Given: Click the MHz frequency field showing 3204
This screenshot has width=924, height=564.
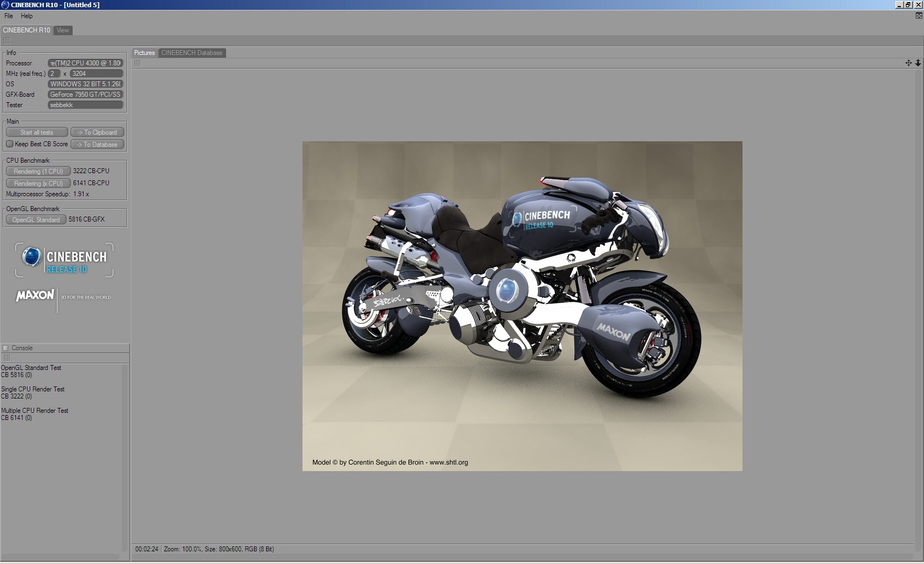Looking at the screenshot, I should (96, 74).
